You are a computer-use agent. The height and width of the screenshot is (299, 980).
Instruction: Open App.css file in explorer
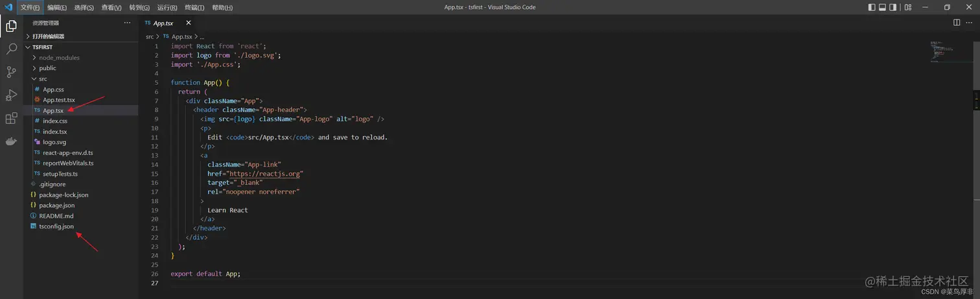[x=81, y=90]
